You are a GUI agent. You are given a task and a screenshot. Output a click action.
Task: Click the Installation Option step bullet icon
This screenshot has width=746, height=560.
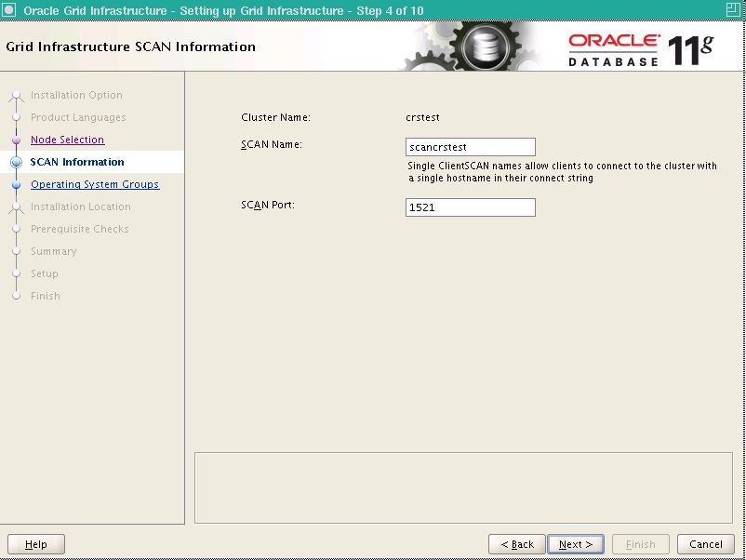(x=16, y=96)
